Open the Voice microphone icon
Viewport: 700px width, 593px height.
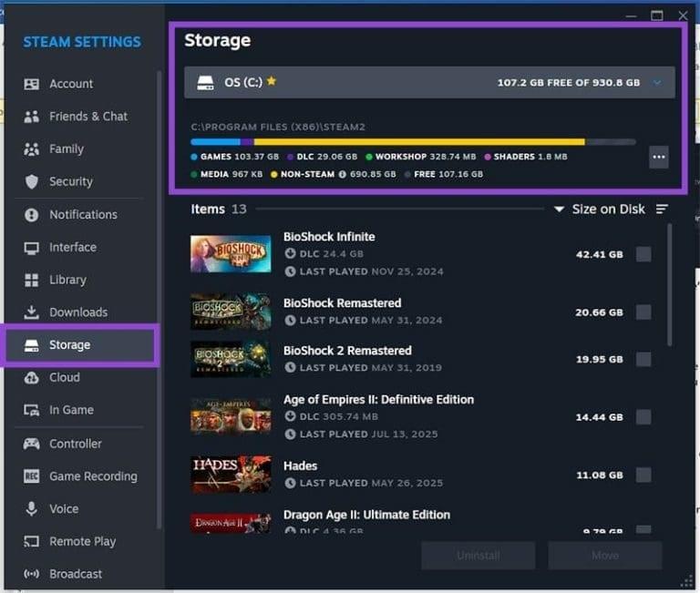(x=32, y=509)
